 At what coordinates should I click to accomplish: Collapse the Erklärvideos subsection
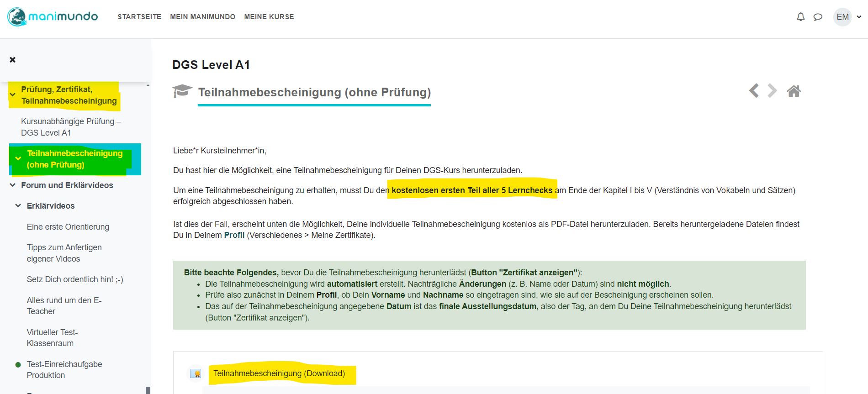[x=18, y=206]
